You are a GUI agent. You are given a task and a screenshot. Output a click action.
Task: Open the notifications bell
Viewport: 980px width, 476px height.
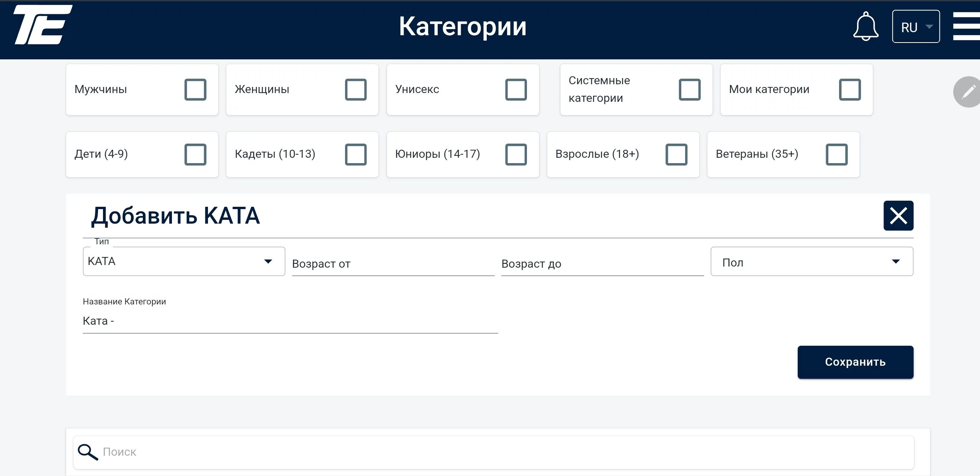pos(865,26)
